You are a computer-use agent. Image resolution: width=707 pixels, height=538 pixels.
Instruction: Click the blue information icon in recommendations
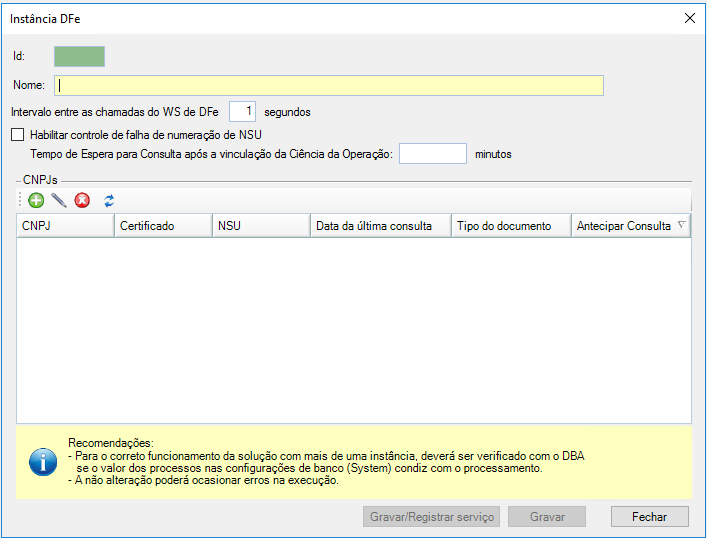pos(43,462)
